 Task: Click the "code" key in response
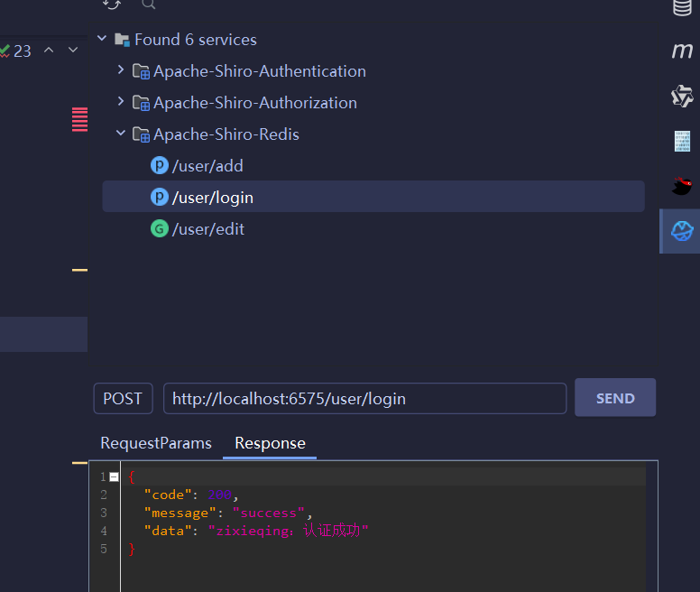pos(168,495)
